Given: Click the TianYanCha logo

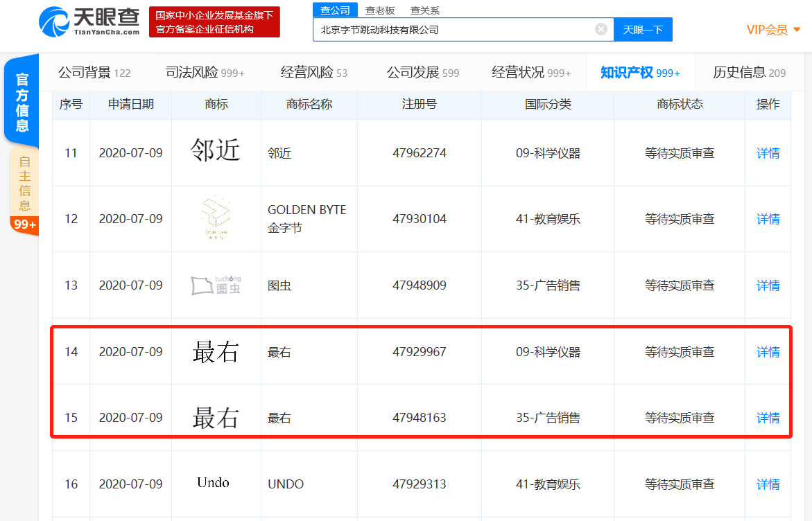Looking at the screenshot, I should click(x=89, y=21).
